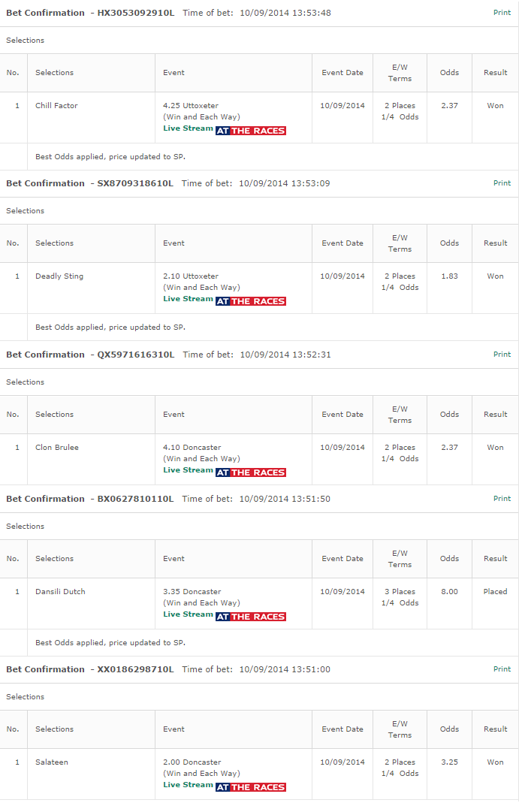
Task: Select the Salateen runner name
Action: [x=51, y=762]
